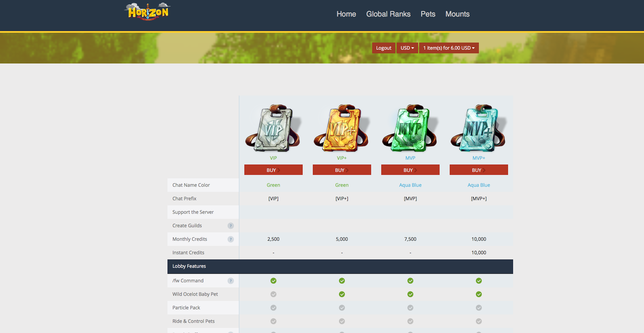The height and width of the screenshot is (333, 644).
Task: Click Particle Pack grey checkmark under MVP+
Action: (479, 308)
